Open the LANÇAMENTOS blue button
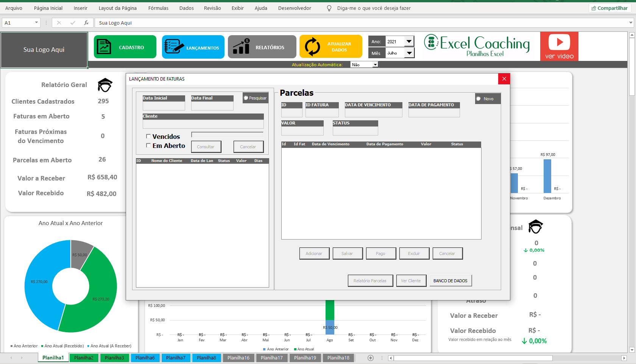636x364 pixels. point(193,47)
